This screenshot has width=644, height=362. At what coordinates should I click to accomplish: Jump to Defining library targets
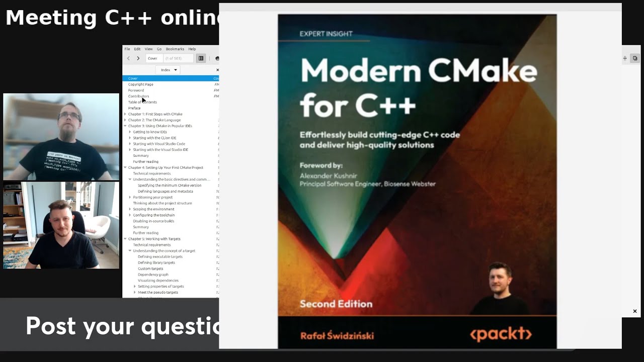pos(156,262)
